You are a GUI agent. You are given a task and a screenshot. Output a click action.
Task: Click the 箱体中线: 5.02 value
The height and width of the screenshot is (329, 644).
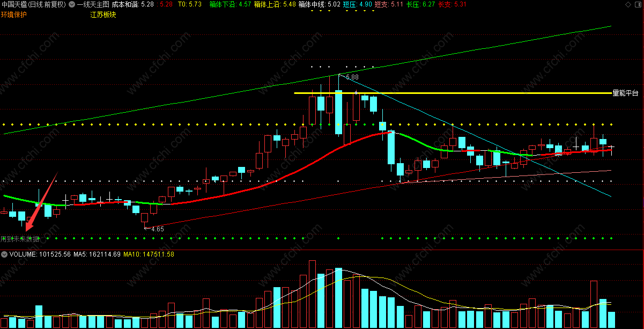click(x=319, y=4)
